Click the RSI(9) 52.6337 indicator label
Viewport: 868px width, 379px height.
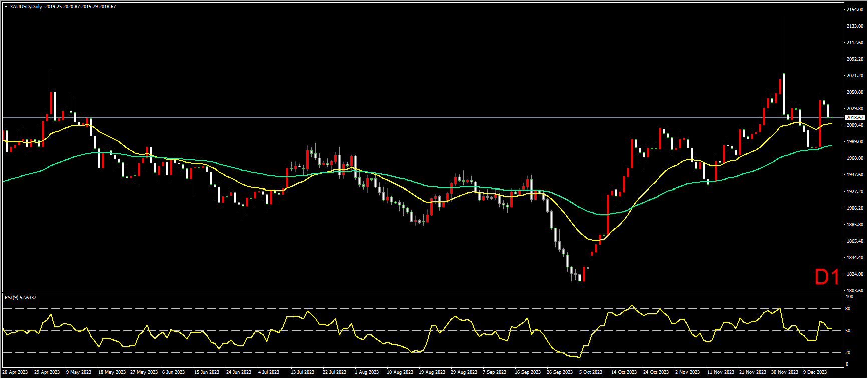[x=20, y=298]
